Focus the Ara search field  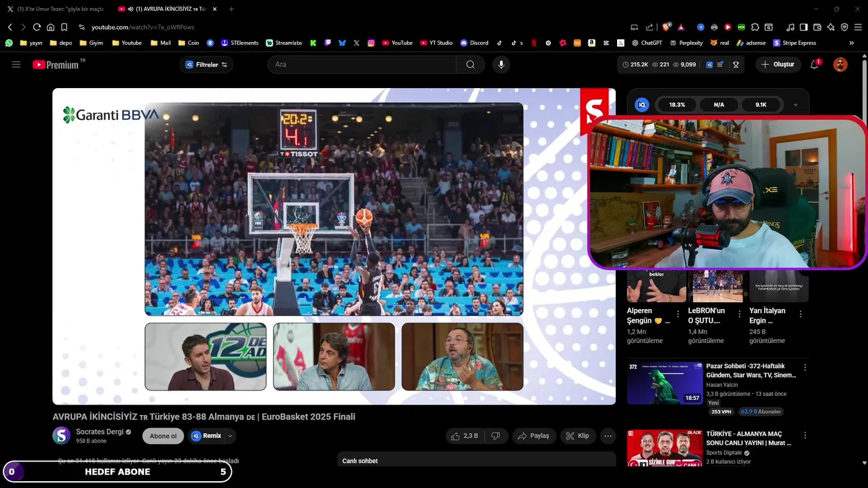(x=362, y=64)
